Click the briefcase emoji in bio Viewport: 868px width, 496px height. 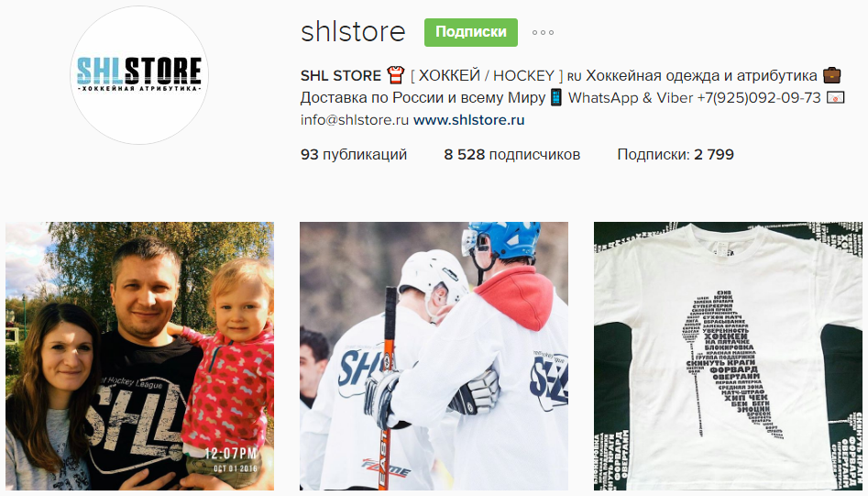831,75
